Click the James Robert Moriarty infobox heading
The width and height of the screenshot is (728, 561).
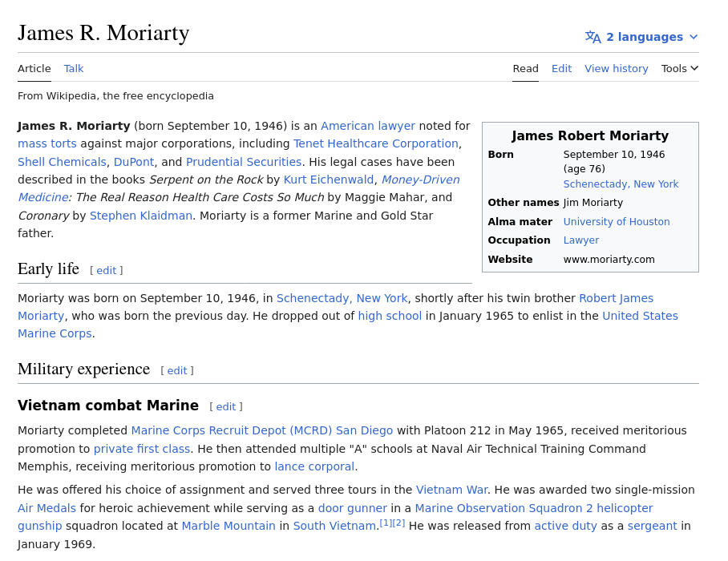point(590,136)
